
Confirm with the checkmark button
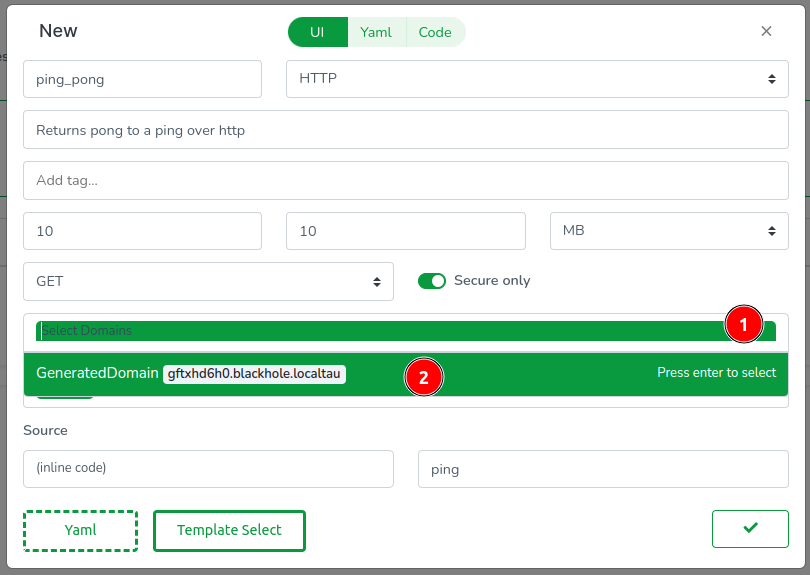pos(750,528)
